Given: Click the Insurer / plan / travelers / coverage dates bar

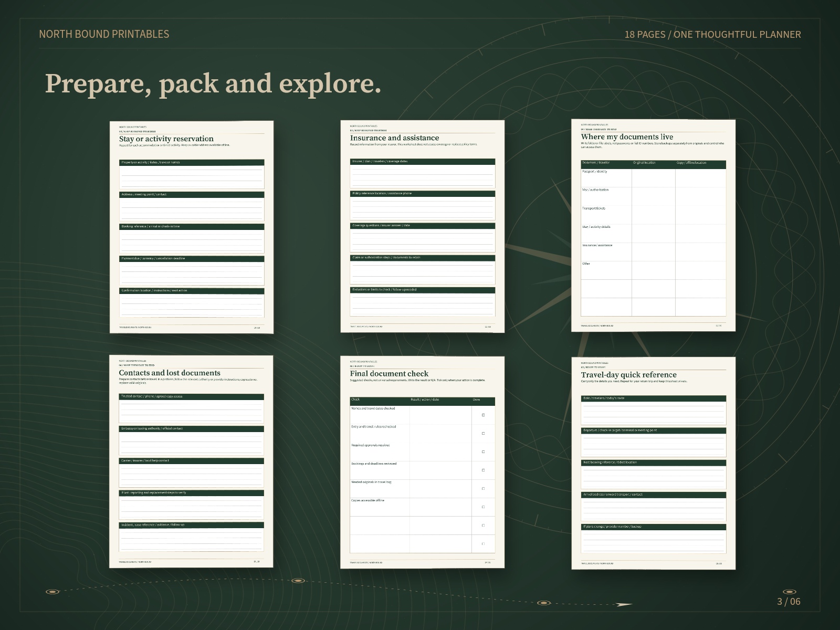Looking at the screenshot, I should click(x=423, y=161).
